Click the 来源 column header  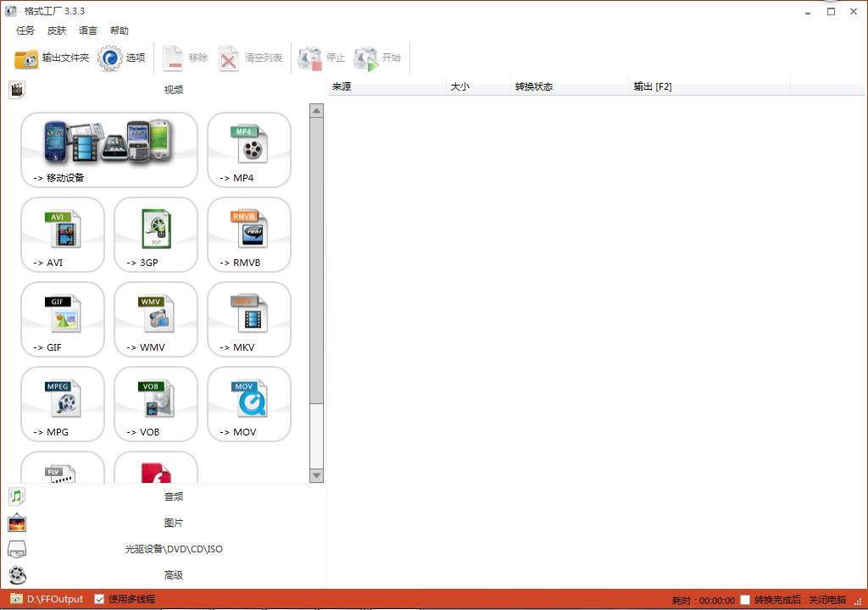tap(386, 86)
